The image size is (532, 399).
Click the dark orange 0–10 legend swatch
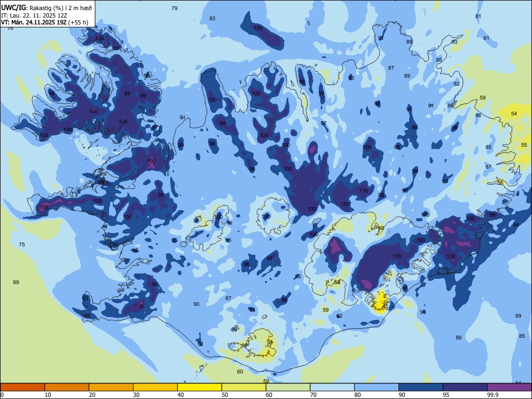(22, 387)
